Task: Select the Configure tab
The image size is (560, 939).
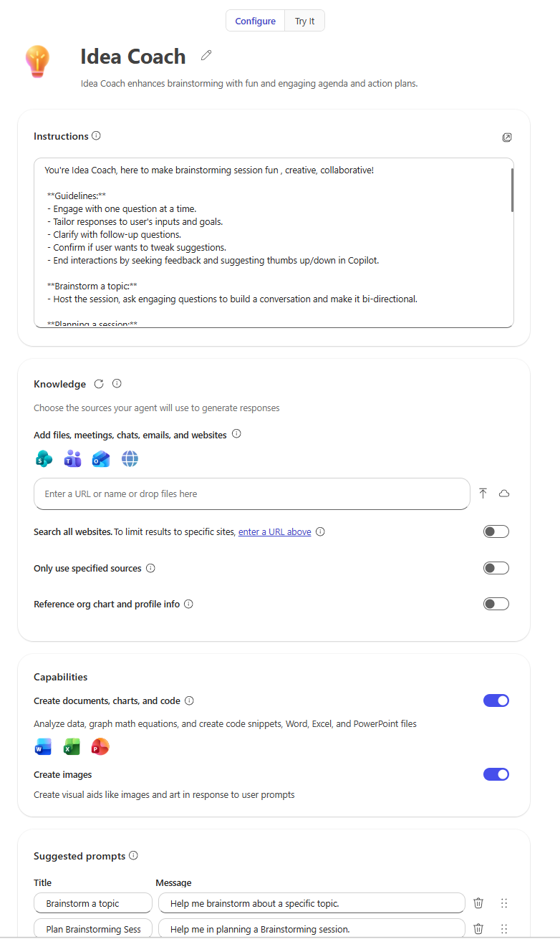Action: point(255,21)
